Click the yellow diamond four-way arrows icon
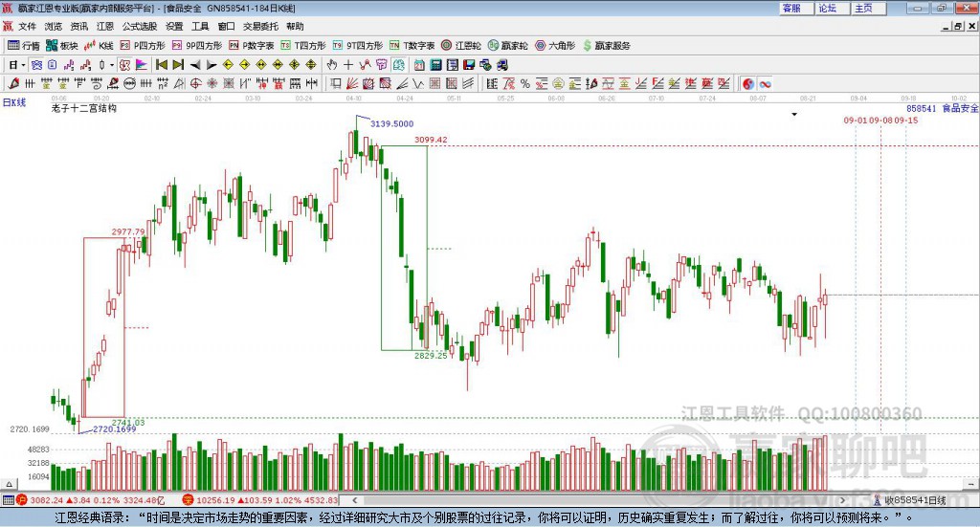The height and width of the screenshot is (527, 980). 295,65
